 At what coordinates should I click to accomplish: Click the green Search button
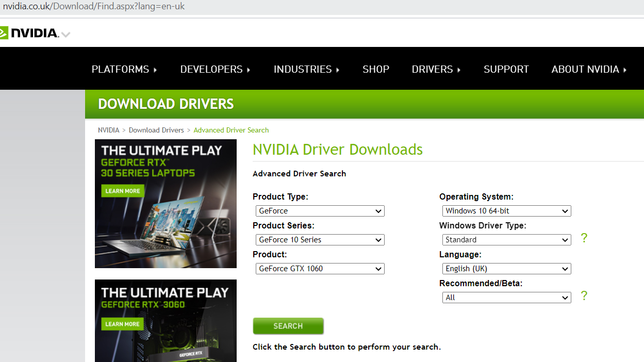point(288,326)
